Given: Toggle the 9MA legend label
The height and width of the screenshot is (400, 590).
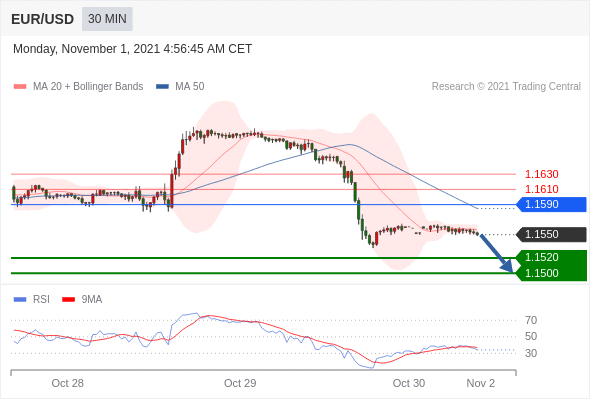Looking at the screenshot, I should point(91,300).
